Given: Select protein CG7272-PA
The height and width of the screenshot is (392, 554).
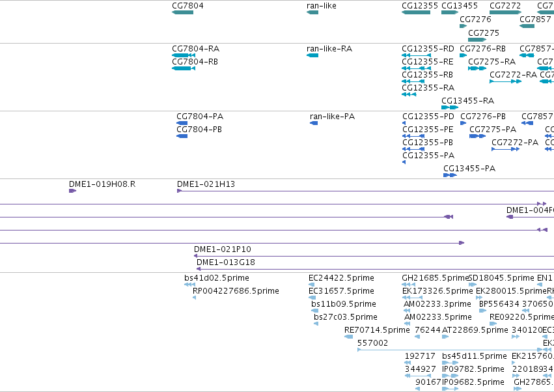Looking at the screenshot, I should pyautogui.click(x=515, y=143).
